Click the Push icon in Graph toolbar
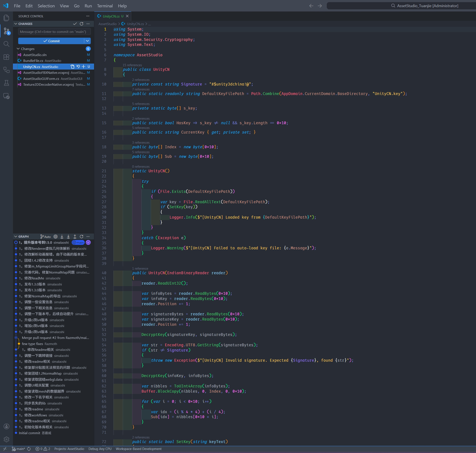Viewport: 476px width, 453px height. (75, 237)
